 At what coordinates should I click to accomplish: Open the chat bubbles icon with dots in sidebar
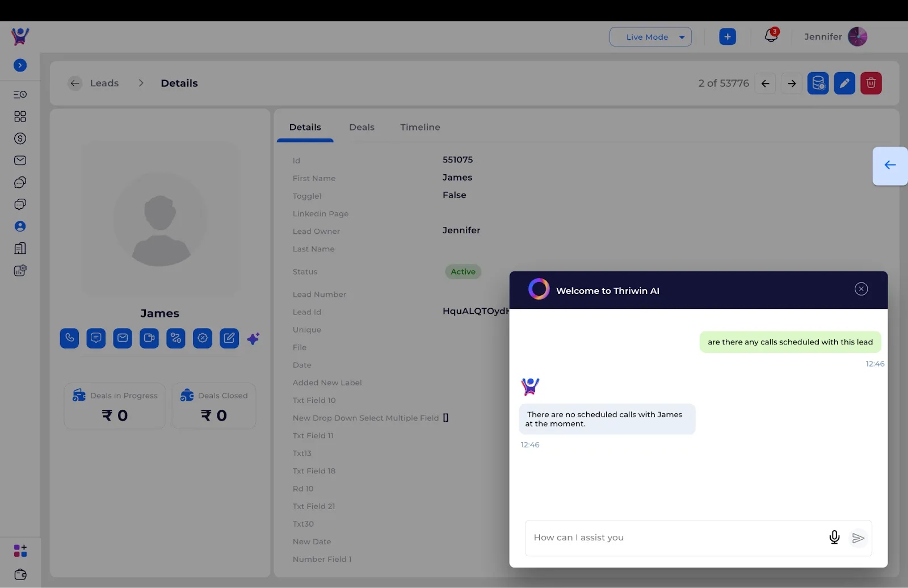pos(20,182)
